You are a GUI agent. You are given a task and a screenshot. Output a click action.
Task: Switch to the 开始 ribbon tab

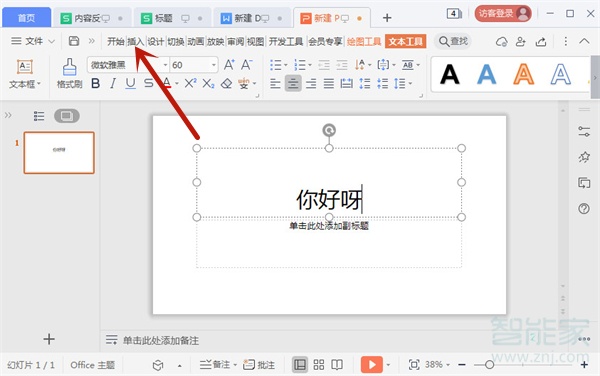click(116, 41)
